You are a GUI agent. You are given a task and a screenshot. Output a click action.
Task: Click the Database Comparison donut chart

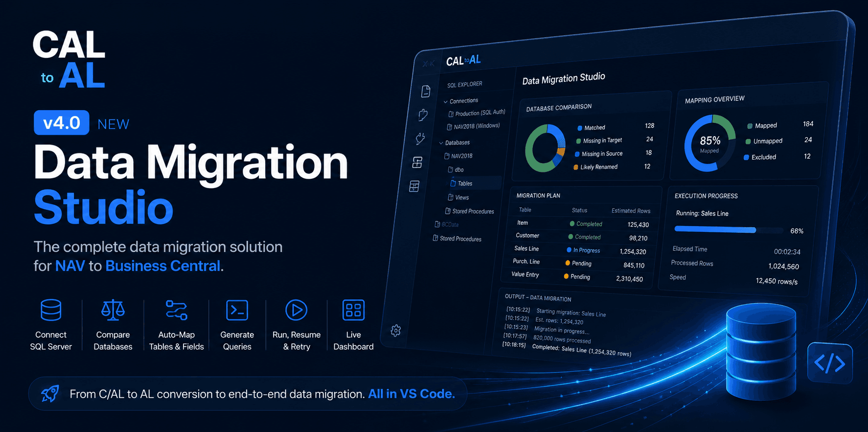(x=545, y=148)
